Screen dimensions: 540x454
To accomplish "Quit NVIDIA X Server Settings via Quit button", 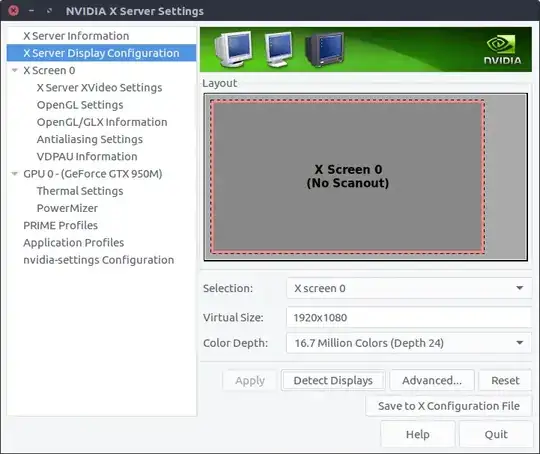I will pyautogui.click(x=496, y=434).
